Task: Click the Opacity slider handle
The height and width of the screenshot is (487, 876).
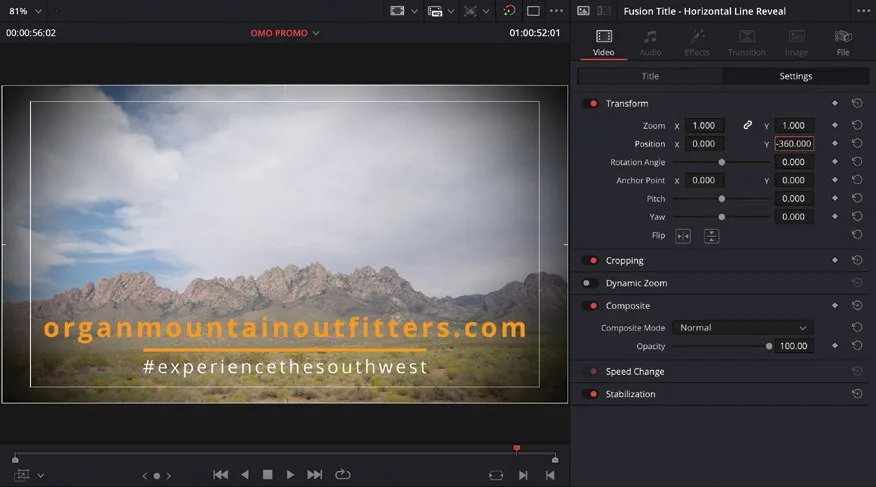Action: tap(769, 346)
